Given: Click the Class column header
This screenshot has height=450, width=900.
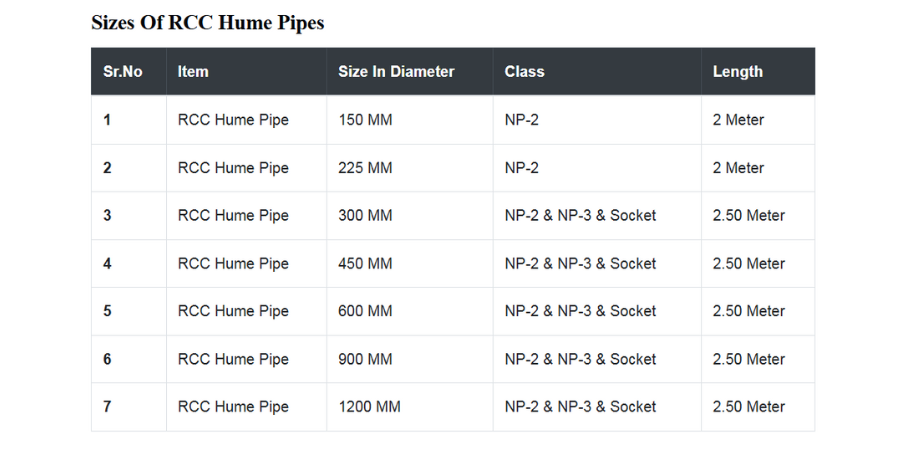Looking at the screenshot, I should coord(597,72).
